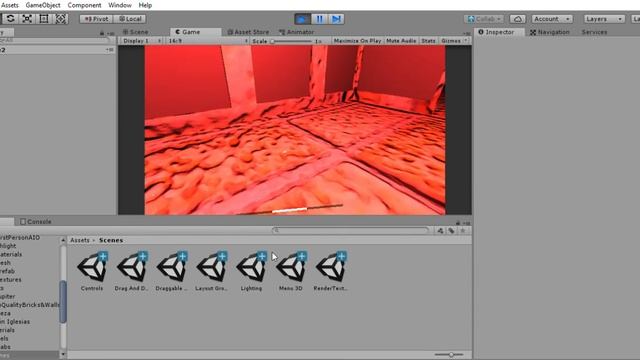Pause the running game
The image size is (640, 360).
click(x=319, y=19)
